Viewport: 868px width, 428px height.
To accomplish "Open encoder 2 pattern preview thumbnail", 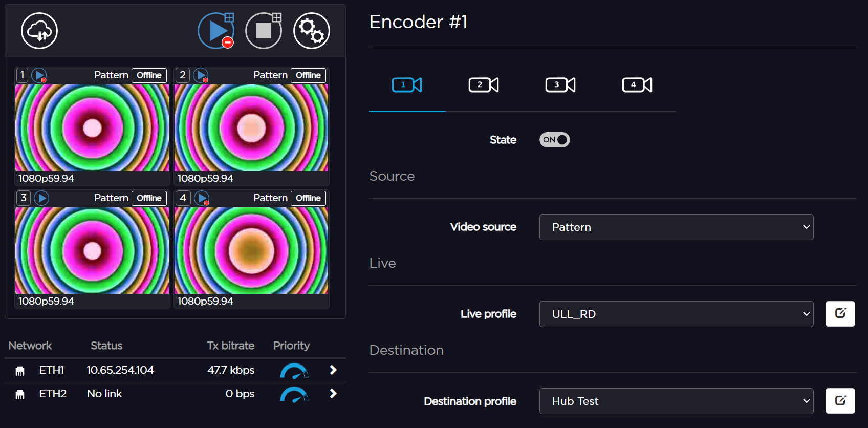I will pos(251,127).
